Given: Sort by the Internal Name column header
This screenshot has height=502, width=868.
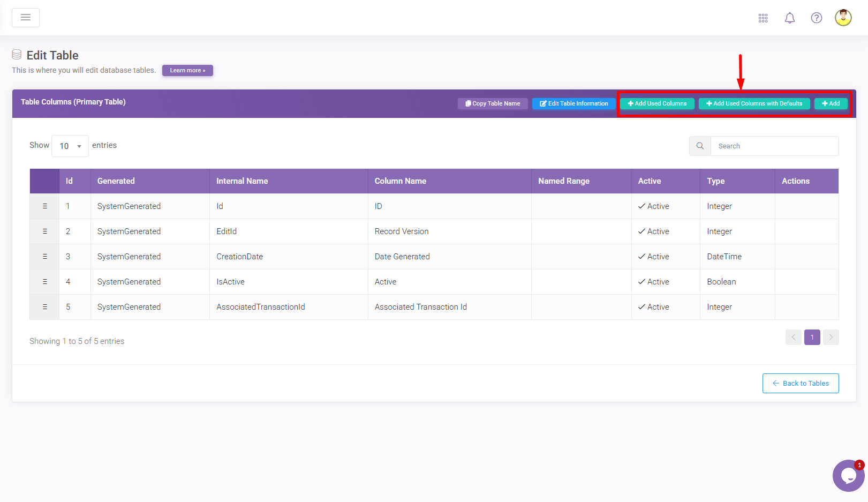Looking at the screenshot, I should point(242,181).
